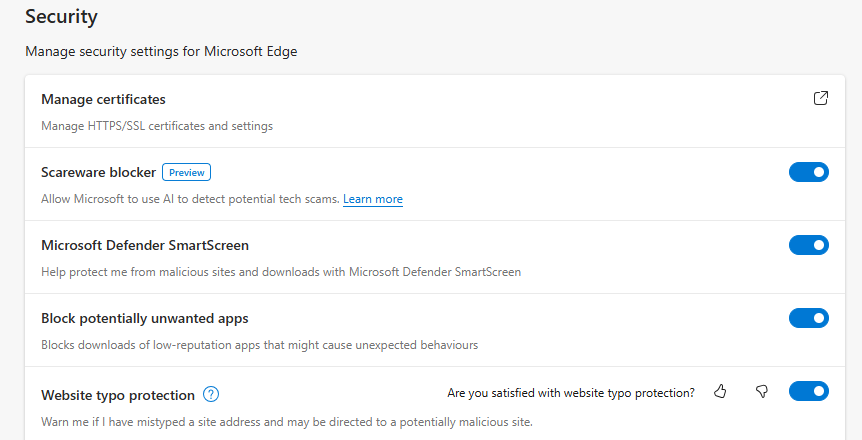The height and width of the screenshot is (440, 862).
Task: Click the typo protection satisfaction question text
Action: point(571,393)
